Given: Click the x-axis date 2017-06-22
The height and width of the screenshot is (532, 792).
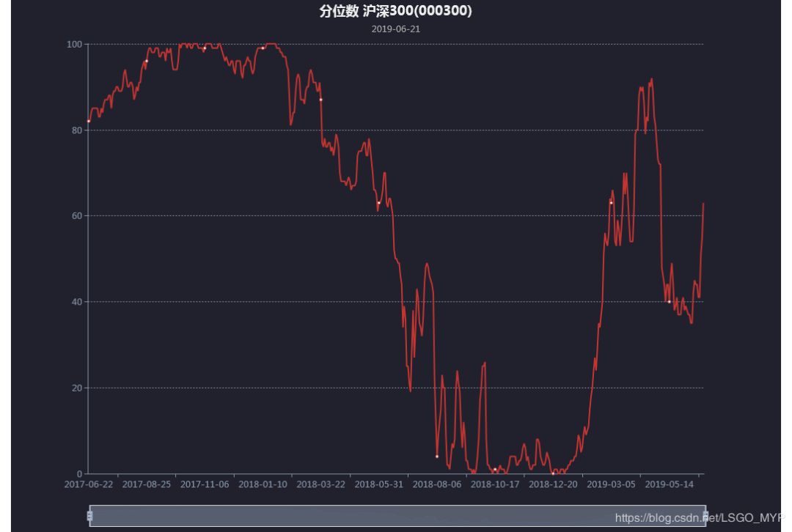Looking at the screenshot, I should point(89,484).
